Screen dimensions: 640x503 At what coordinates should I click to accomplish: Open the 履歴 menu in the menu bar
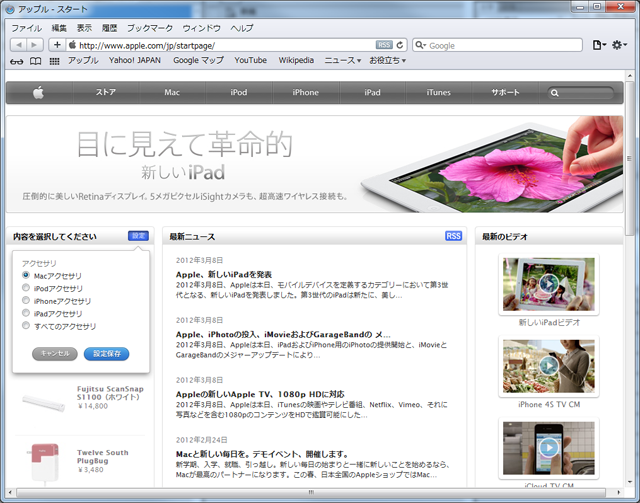point(110,28)
